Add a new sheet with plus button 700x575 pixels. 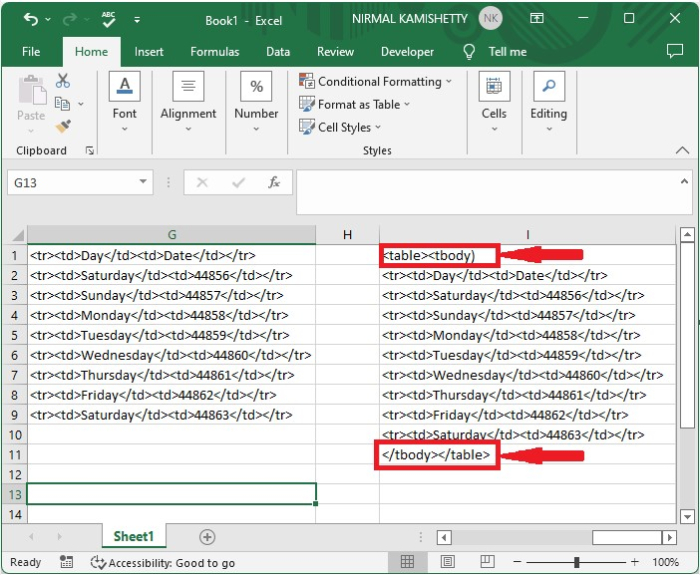207,537
